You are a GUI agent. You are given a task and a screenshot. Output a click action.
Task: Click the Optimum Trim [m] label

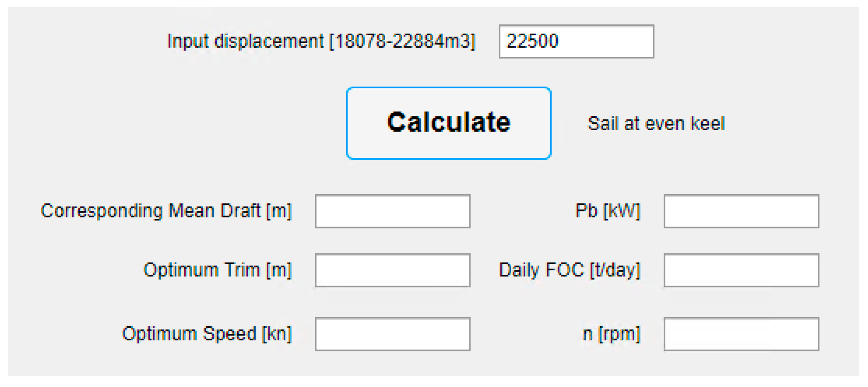217,270
